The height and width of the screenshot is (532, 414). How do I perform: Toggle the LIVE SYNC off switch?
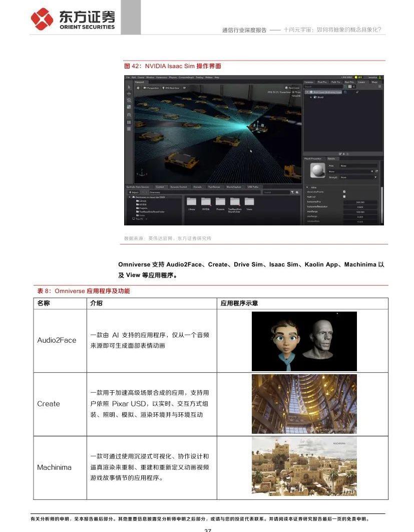[359, 77]
